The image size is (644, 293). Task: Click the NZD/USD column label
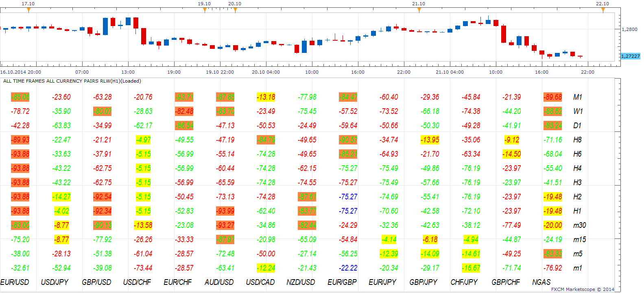tap(301, 282)
